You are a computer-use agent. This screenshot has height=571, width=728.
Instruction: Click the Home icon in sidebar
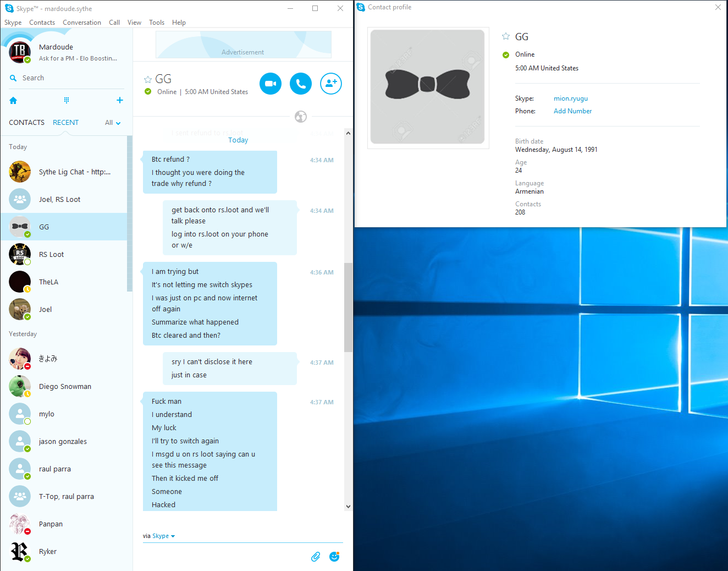(13, 100)
